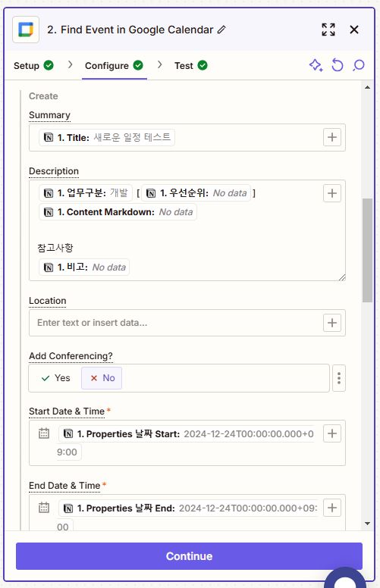
Task: Insert data into Location via plus button
Action: pos(332,323)
